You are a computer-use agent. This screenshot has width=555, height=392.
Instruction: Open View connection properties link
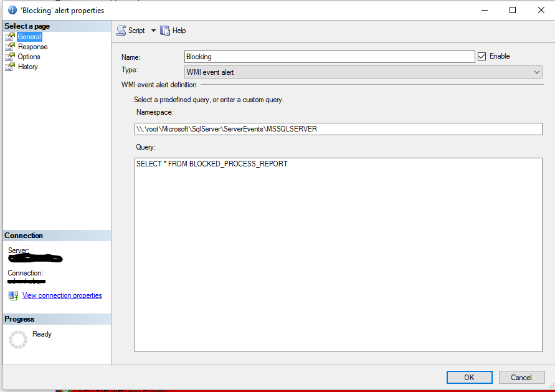point(62,295)
